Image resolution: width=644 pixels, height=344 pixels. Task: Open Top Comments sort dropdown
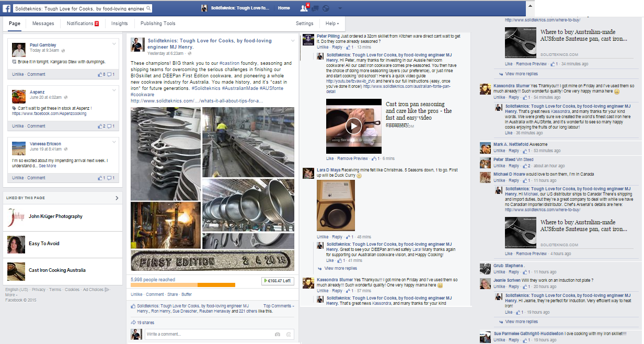pos(279,306)
